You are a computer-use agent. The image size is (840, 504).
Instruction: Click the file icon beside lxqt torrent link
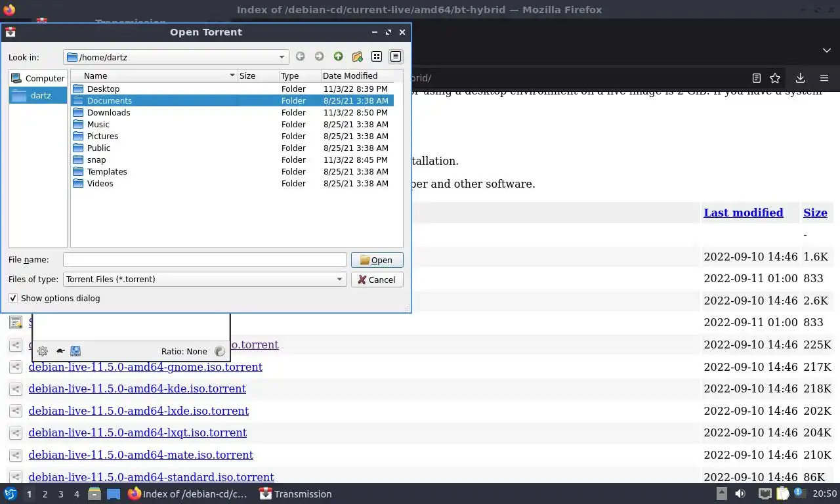pyautogui.click(x=16, y=433)
